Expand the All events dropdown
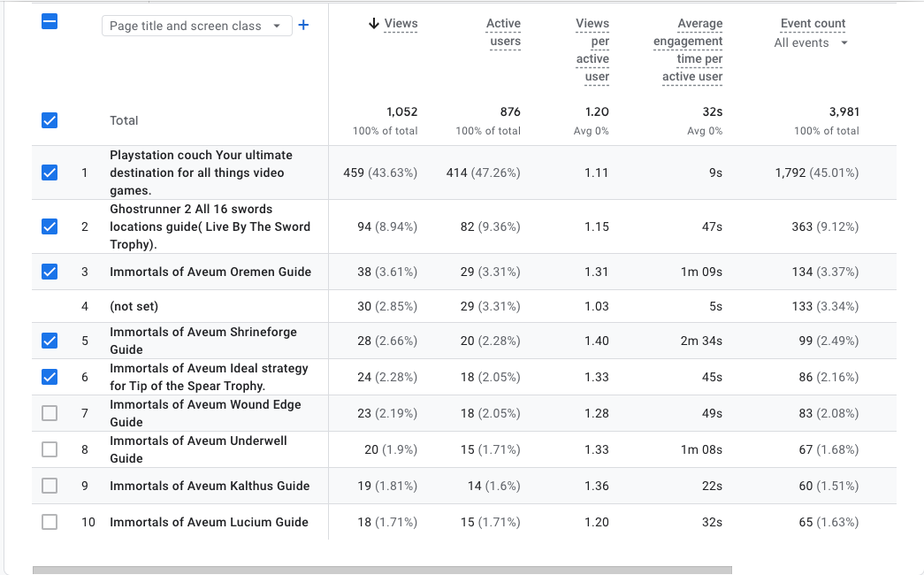The width and height of the screenshot is (924, 575). pos(810,42)
